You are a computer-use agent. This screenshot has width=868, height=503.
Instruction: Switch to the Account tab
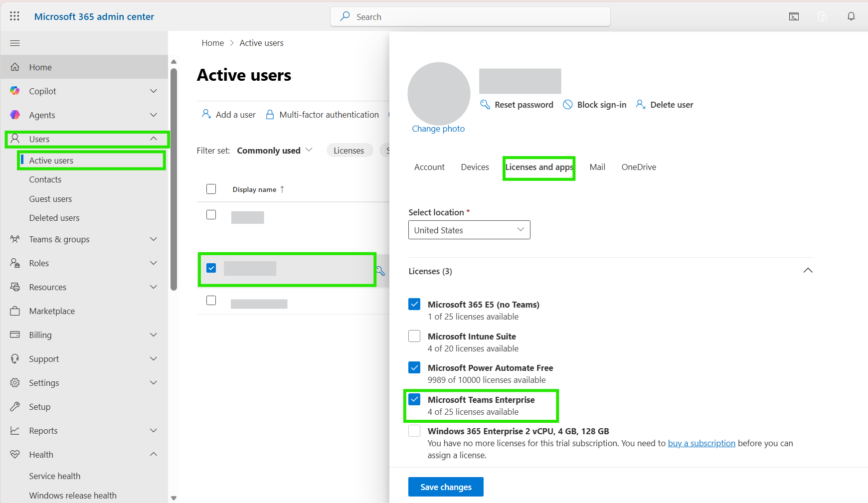[429, 167]
